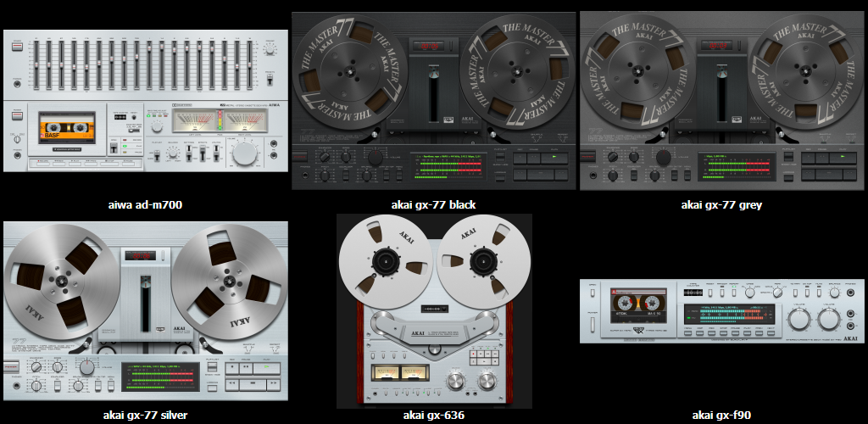The image size is (868, 424).
Task: Click the left reel on akai gx-77 black
Action: pyautogui.click(x=348, y=71)
